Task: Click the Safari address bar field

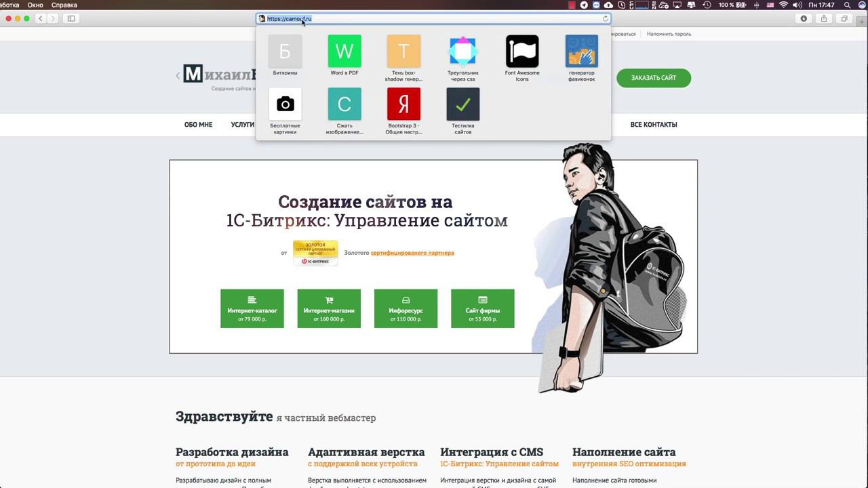Action: [x=433, y=19]
